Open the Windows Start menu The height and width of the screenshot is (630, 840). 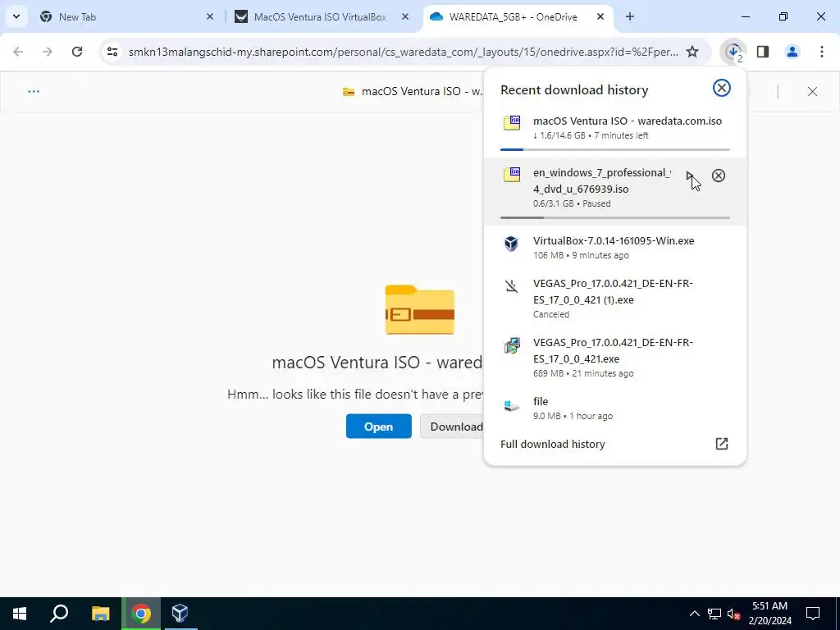coord(20,614)
